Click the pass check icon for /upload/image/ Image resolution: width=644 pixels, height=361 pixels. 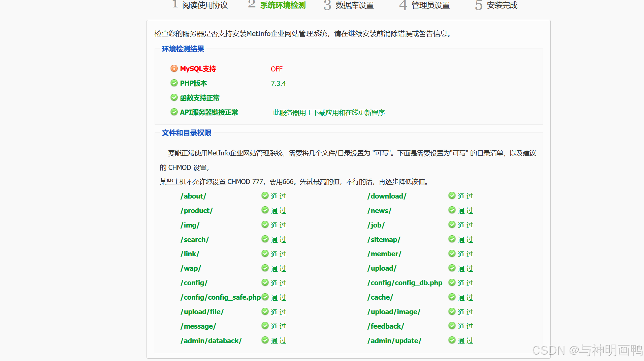(x=452, y=311)
